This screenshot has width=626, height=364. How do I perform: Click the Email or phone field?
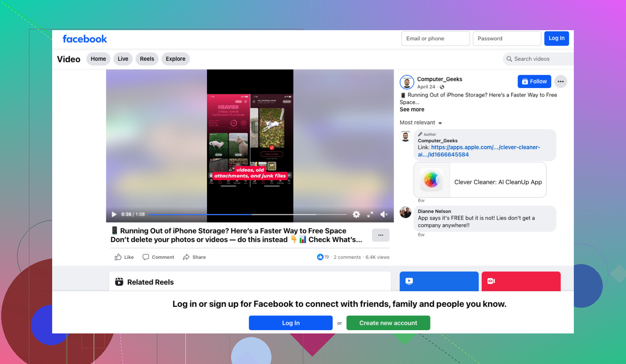pos(436,38)
